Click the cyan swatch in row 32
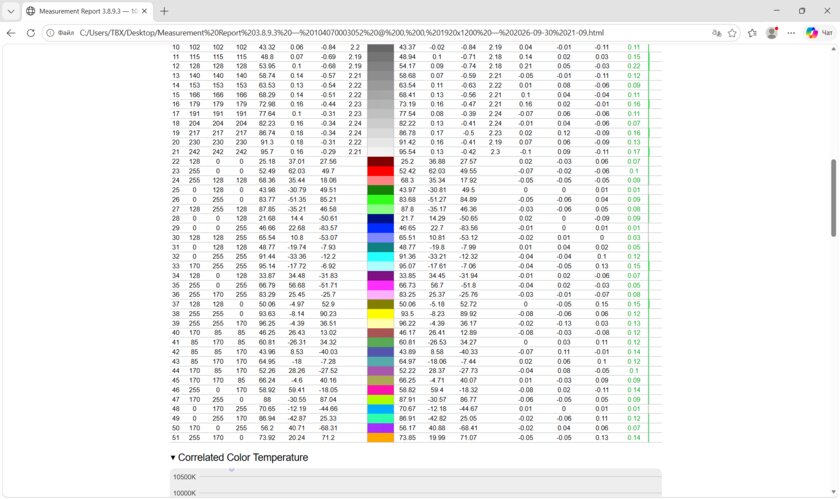840x499 pixels. 380,257
